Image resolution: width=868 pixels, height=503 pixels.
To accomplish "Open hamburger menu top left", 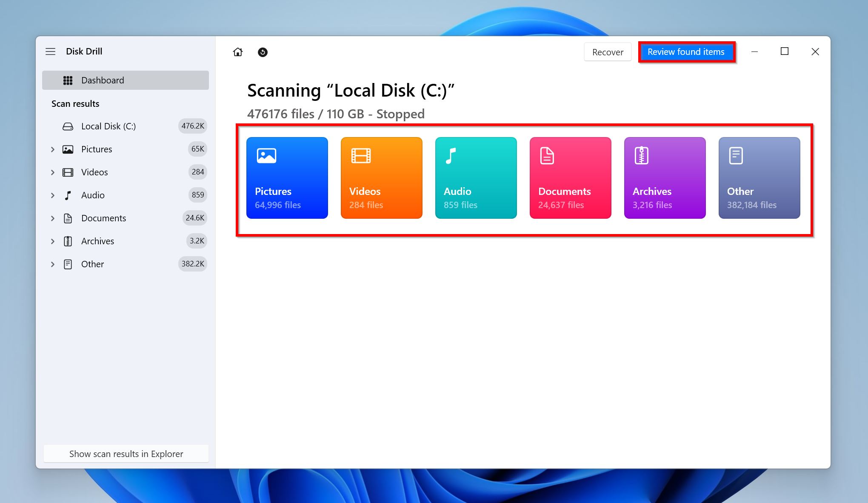I will (51, 51).
